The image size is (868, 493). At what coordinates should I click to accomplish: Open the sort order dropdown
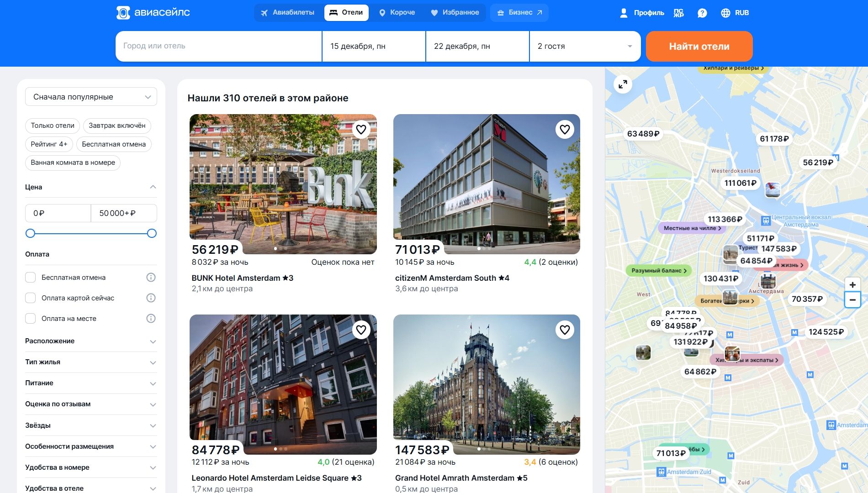91,97
